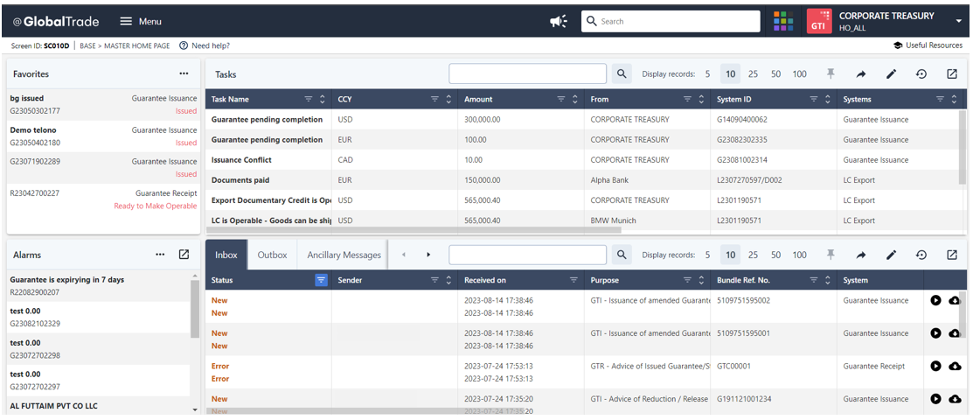Click the Inbox search magnifier button
Screen dimensions: 980x420
pos(622,255)
